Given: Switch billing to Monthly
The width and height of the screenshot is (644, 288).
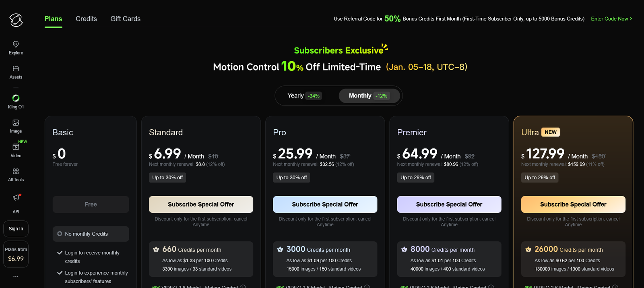Looking at the screenshot, I should pos(368,96).
